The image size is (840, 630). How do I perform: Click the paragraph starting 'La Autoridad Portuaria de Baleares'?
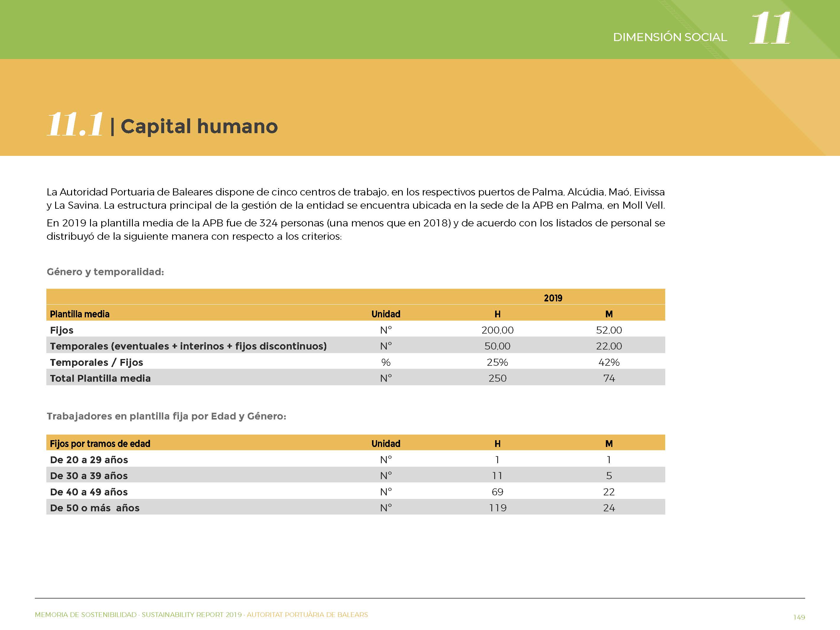point(356,199)
